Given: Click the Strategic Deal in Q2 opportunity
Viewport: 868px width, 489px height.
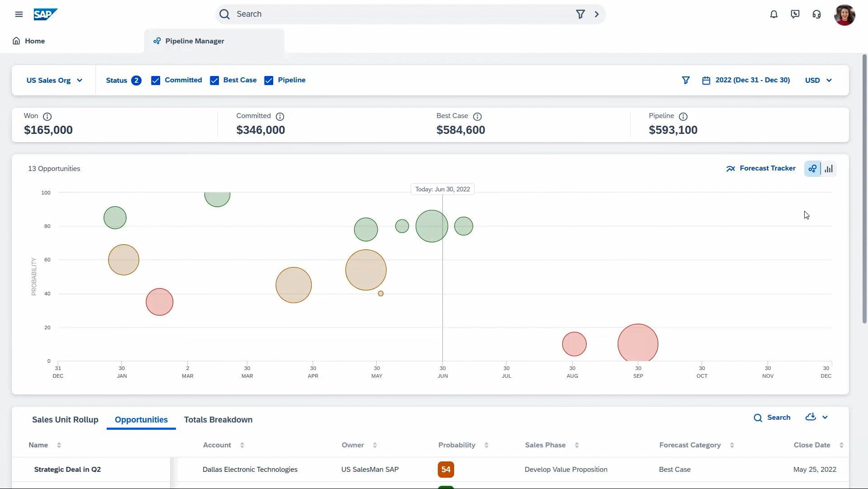Looking at the screenshot, I should pyautogui.click(x=67, y=470).
